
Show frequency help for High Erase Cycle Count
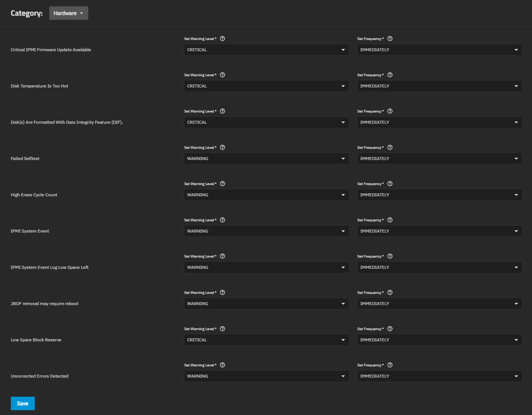pyautogui.click(x=390, y=184)
